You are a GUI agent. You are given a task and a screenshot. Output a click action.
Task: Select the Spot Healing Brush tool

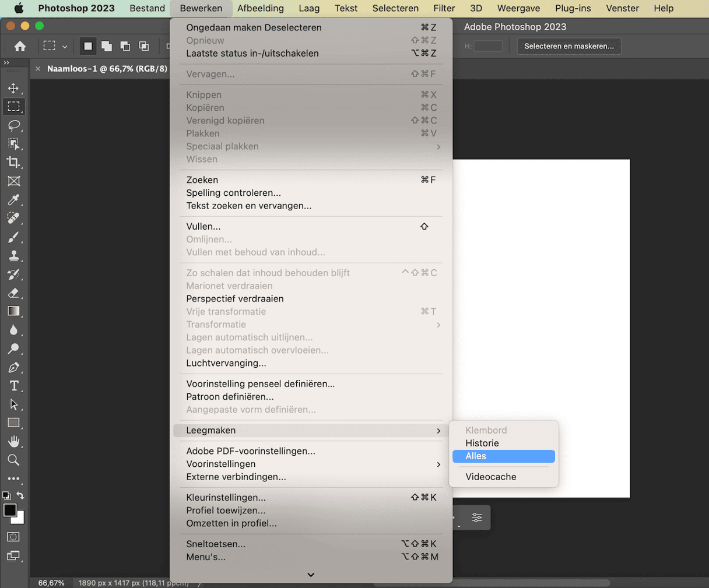pos(13,219)
